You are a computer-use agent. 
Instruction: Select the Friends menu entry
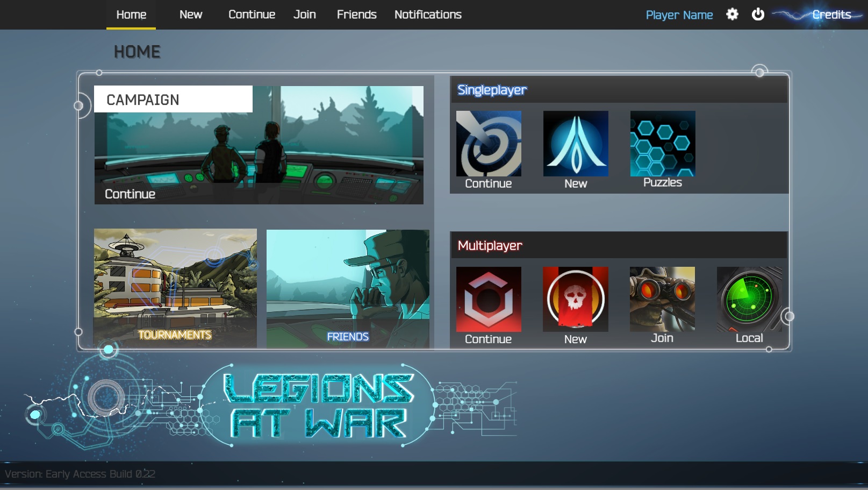click(x=356, y=15)
